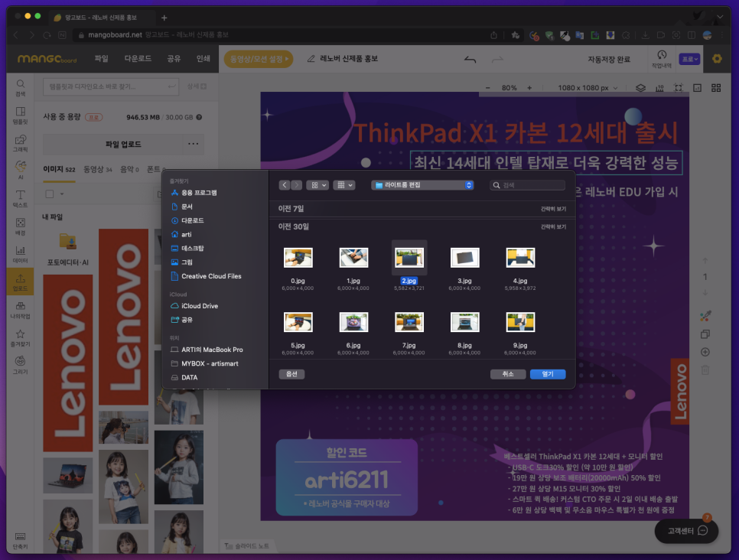Select the 7.jpg thumbnail in dialog
This screenshot has width=739, height=560.
point(409,322)
